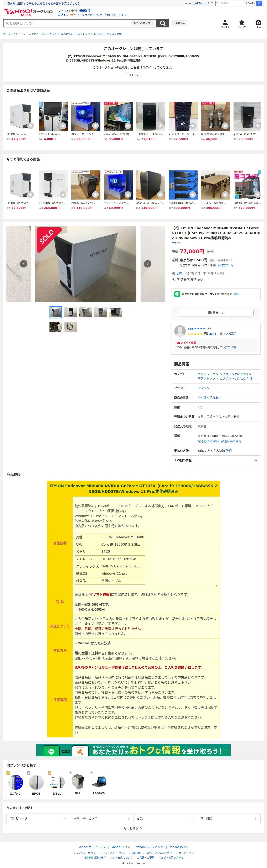Click コンピュータ breadcrumb at top
This screenshot has height=868, width=267.
[x=36, y=34]
